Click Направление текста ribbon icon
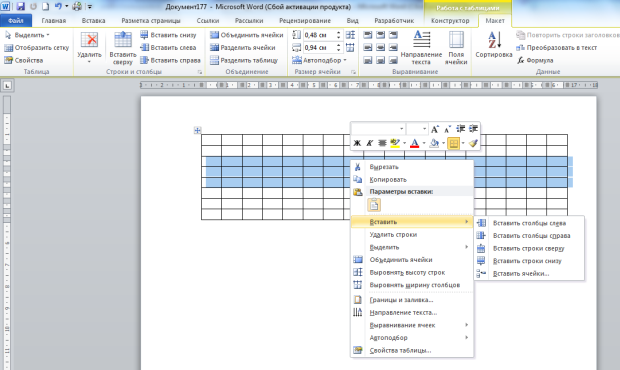Image resolution: width=620 pixels, height=370 pixels. [x=421, y=48]
